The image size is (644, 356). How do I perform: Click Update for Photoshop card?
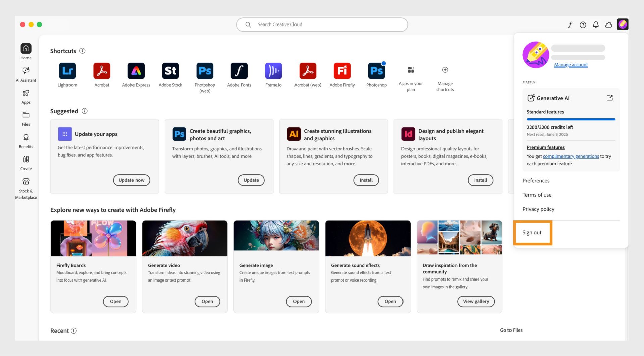251,180
